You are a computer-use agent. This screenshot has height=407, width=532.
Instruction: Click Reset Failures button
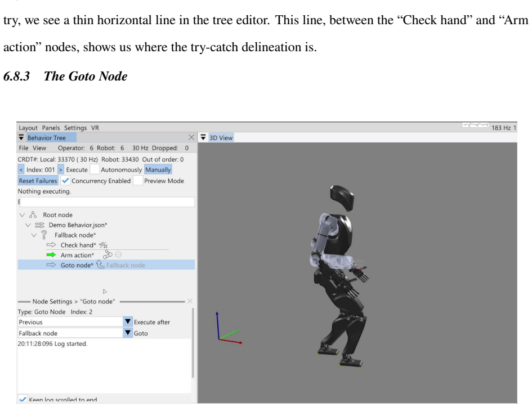38,181
